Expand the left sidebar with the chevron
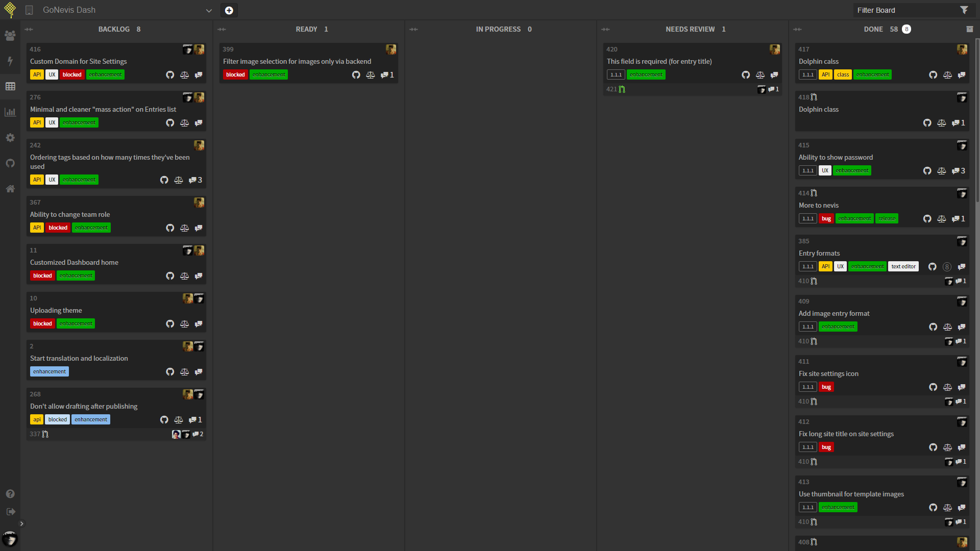 [21, 523]
